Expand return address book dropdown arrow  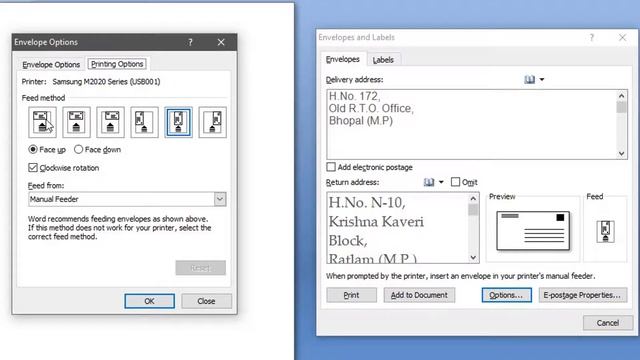[x=441, y=182]
